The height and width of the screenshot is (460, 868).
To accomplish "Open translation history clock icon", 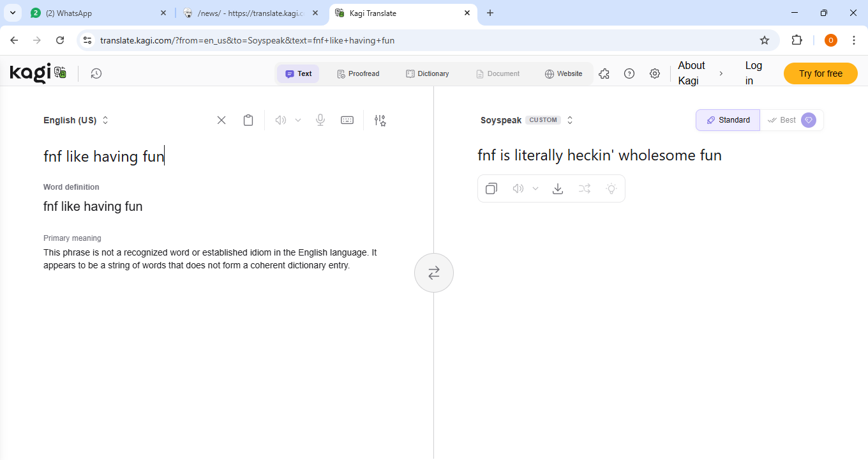I will point(96,73).
